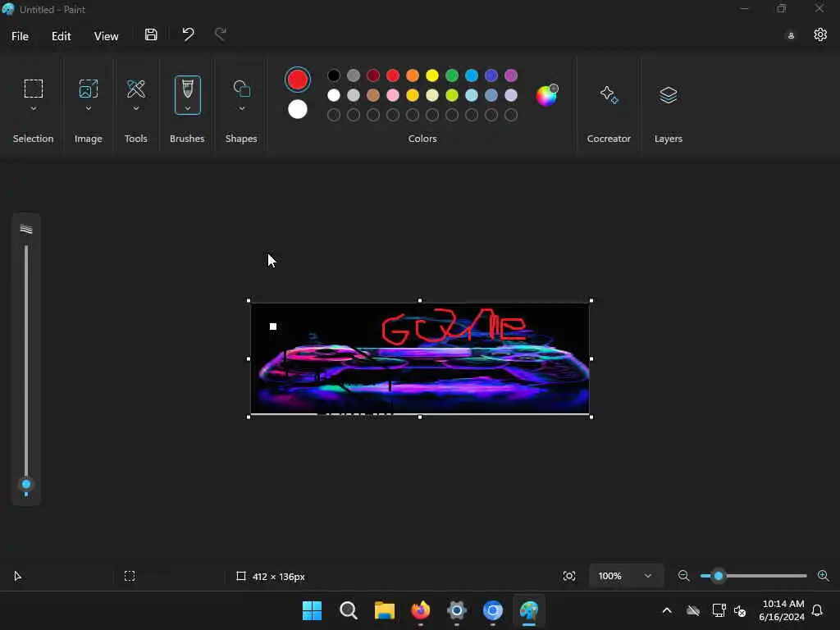This screenshot has width=840, height=630.
Task: Open the Settings app in taskbar
Action: pos(456,610)
